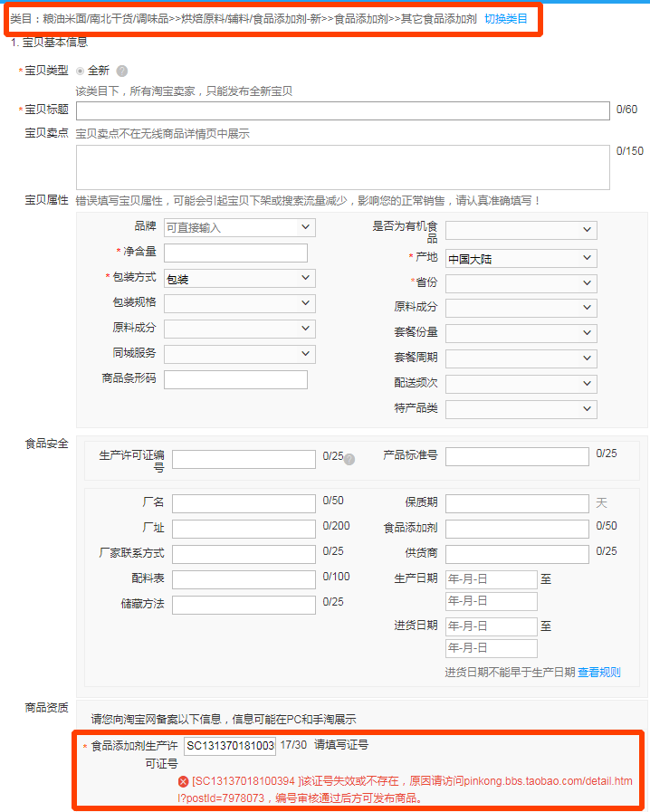Click the 商品资质 section label

46,708
